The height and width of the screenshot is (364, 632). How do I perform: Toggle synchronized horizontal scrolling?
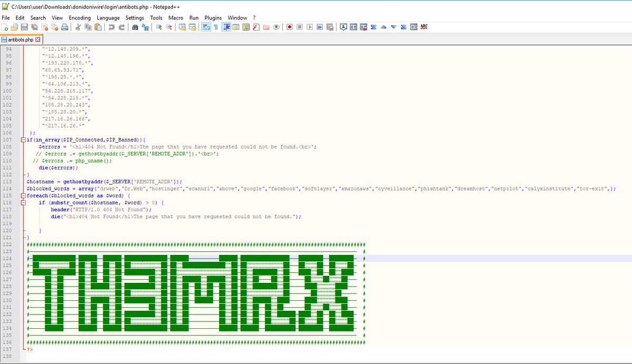click(193, 27)
